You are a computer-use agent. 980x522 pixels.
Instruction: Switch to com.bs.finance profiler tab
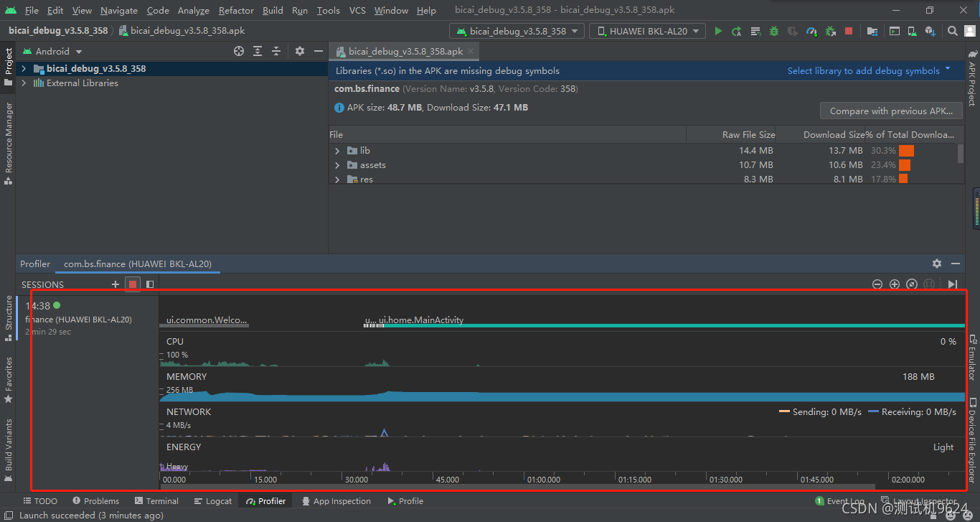coord(138,264)
